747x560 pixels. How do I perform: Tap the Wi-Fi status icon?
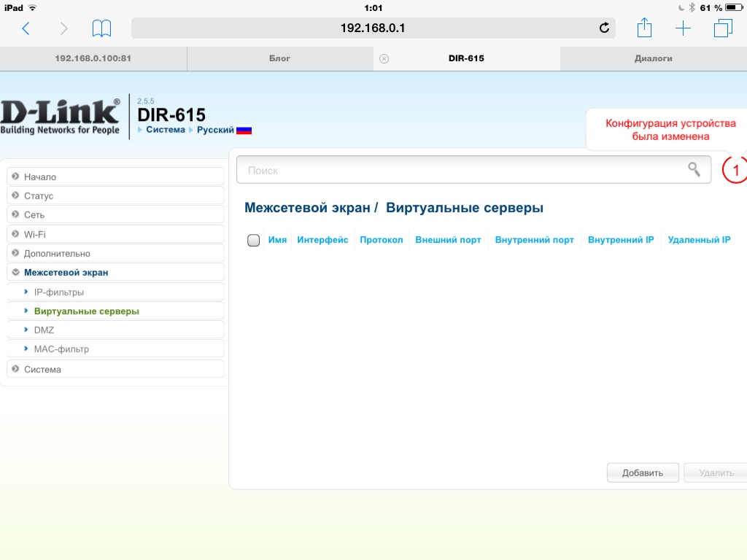32,7
